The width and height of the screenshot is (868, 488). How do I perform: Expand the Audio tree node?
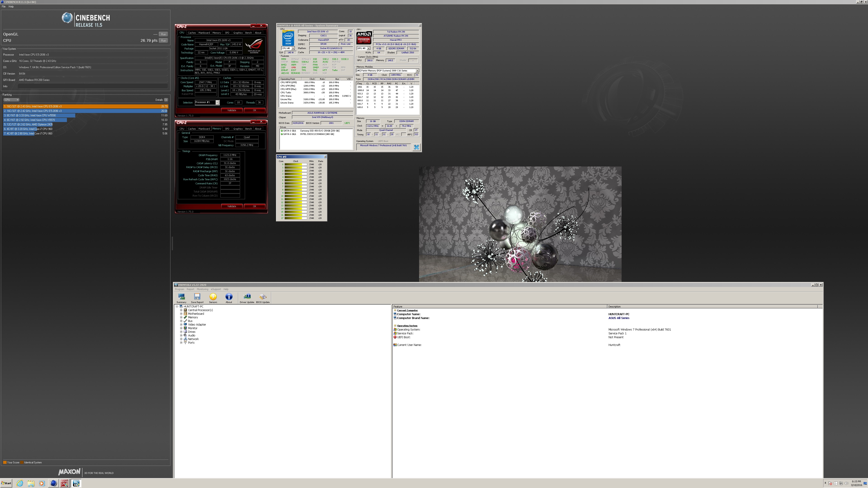coord(181,335)
